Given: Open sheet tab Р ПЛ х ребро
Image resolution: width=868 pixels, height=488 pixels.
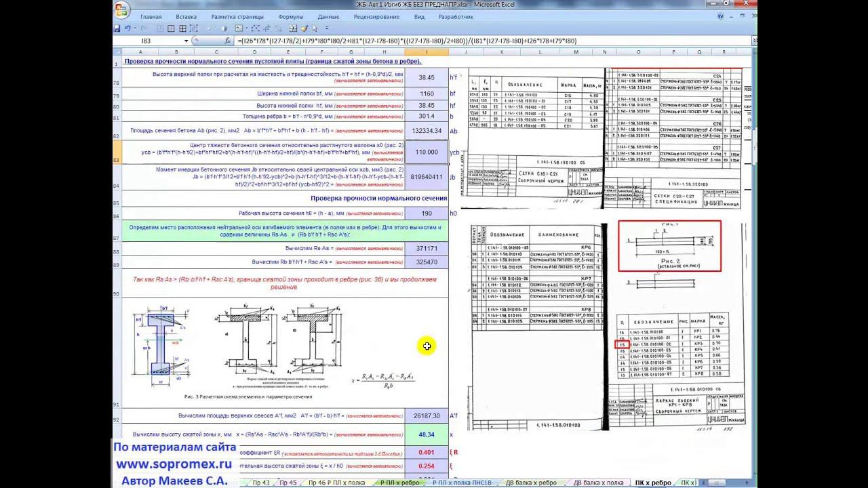Looking at the screenshot, I should point(400,483).
